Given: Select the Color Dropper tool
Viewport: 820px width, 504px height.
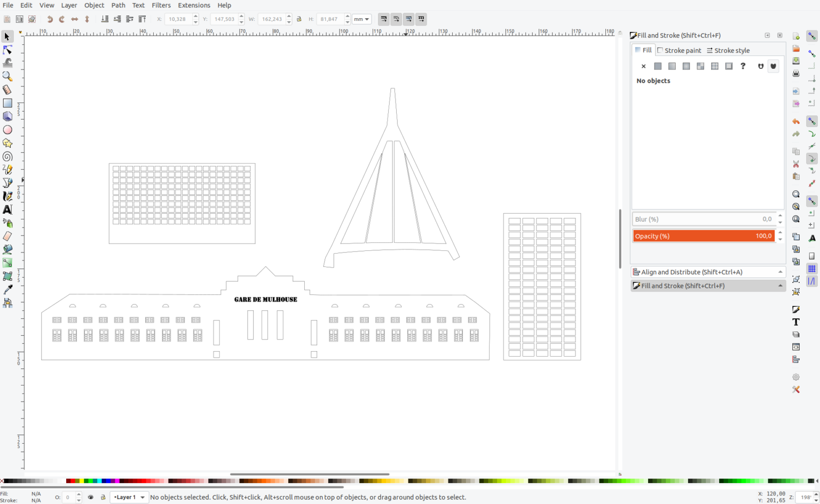Looking at the screenshot, I should coord(7,290).
